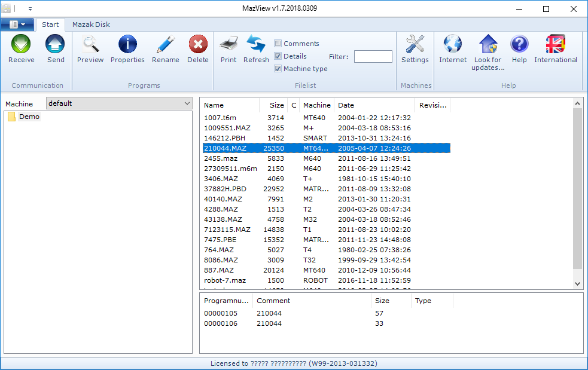Image resolution: width=588 pixels, height=370 pixels.
Task: Select file 37882H.PBD
Action: pyautogui.click(x=326, y=188)
